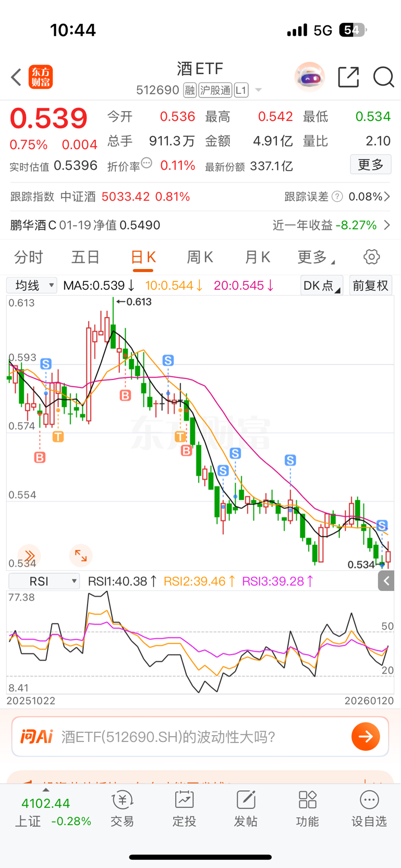Tap RSI2:39.46 orange label

pos(200,581)
